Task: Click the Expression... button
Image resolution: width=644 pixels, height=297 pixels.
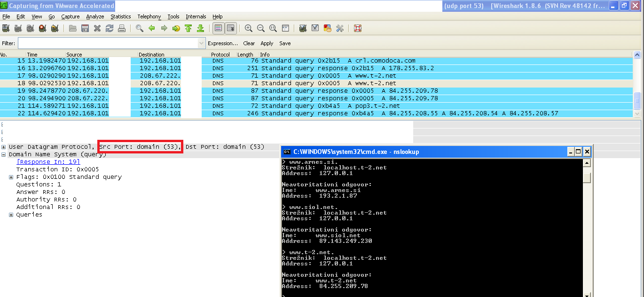Action: point(223,43)
